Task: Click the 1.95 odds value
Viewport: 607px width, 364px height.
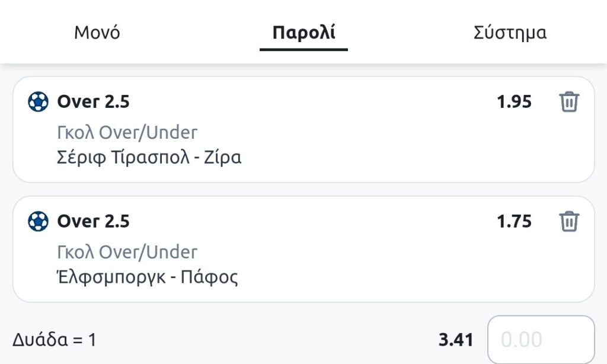Action: 514,103
